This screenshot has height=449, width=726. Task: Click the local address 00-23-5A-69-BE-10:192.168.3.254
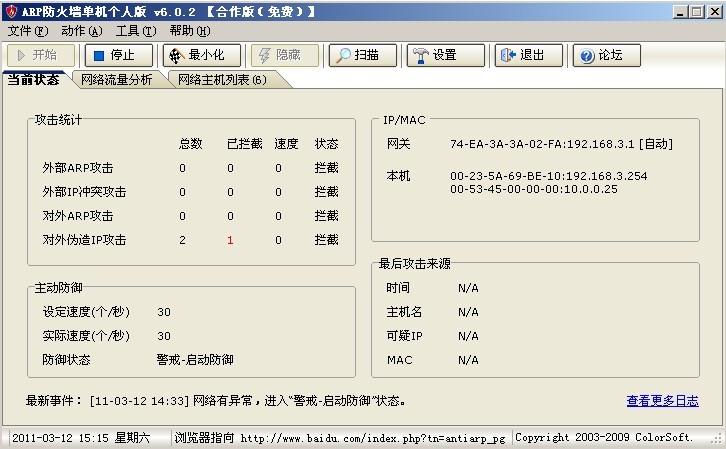(549, 176)
